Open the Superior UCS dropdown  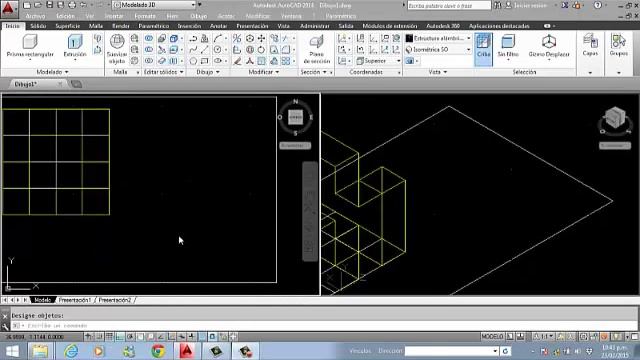[378, 61]
